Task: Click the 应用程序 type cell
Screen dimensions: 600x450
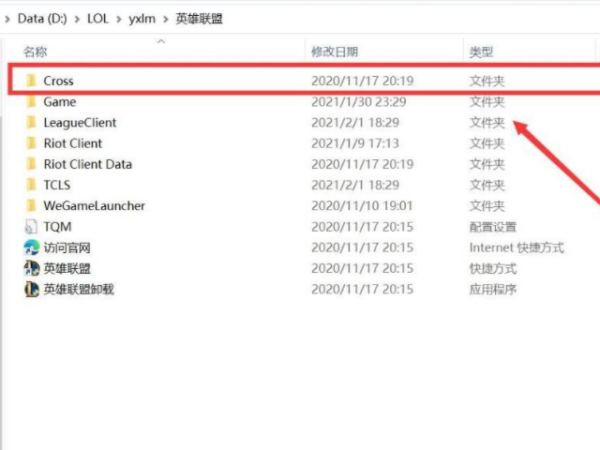Action: pyautogui.click(x=493, y=289)
